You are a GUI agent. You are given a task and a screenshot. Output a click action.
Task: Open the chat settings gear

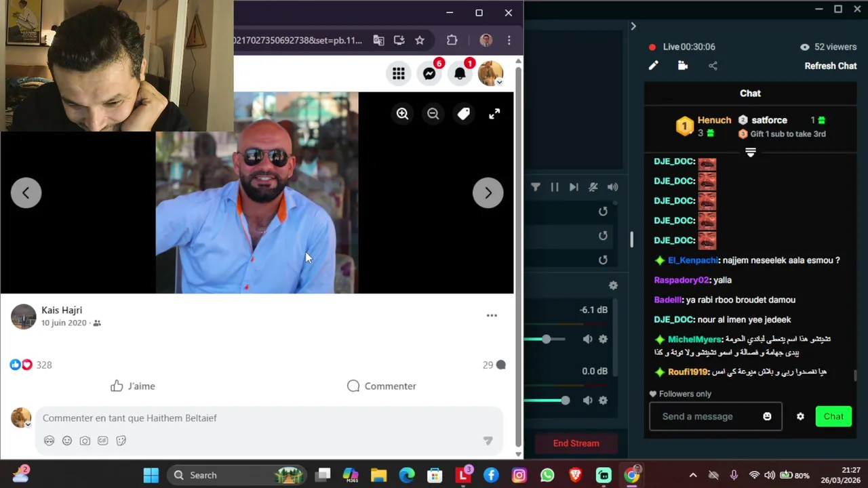coord(800,416)
